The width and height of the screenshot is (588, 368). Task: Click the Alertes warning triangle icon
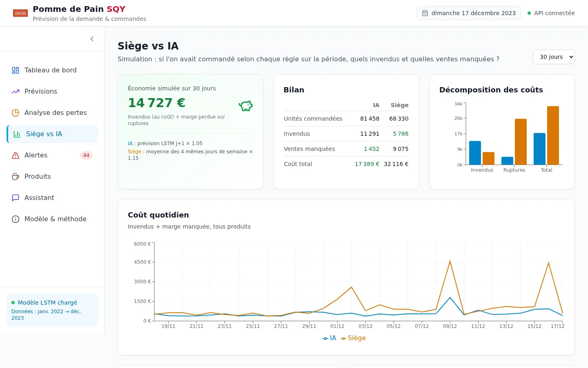click(16, 155)
